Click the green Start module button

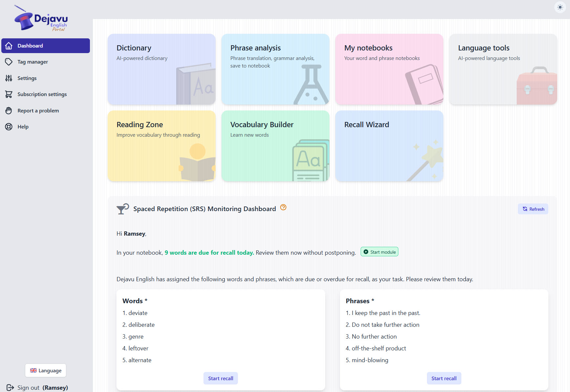[x=379, y=252]
